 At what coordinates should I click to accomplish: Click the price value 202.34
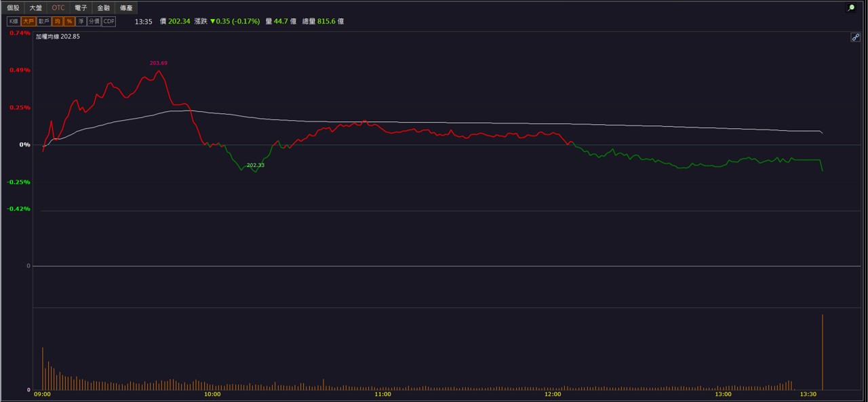click(x=179, y=22)
